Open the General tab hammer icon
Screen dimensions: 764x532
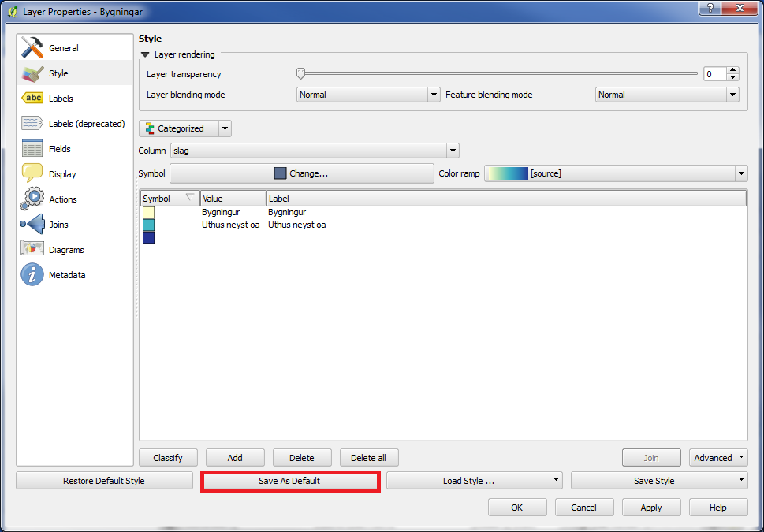tap(32, 48)
